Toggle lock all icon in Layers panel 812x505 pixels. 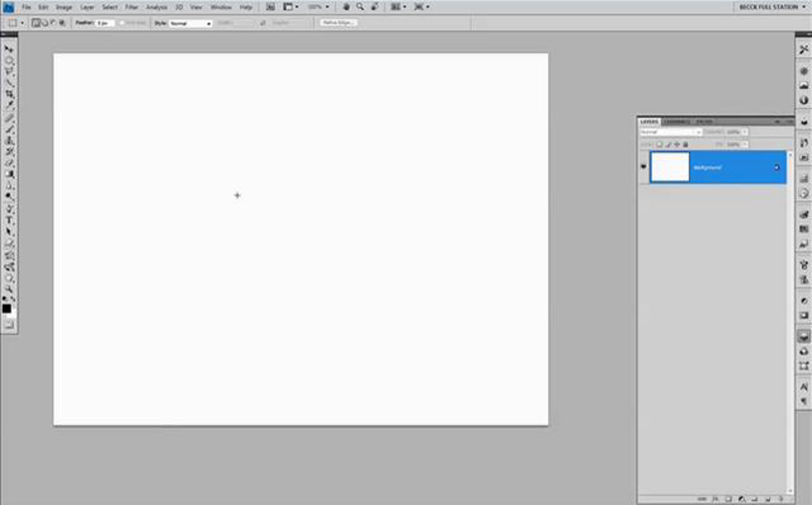point(685,145)
